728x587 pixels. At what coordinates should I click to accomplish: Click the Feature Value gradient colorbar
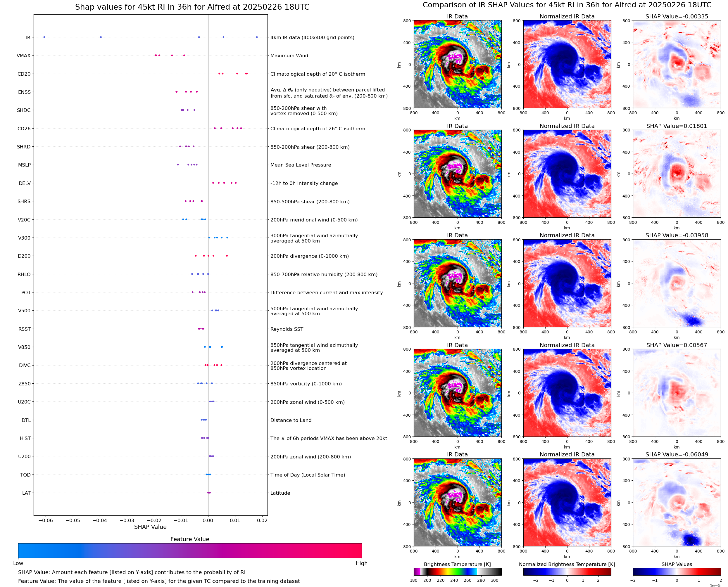pyautogui.click(x=190, y=550)
